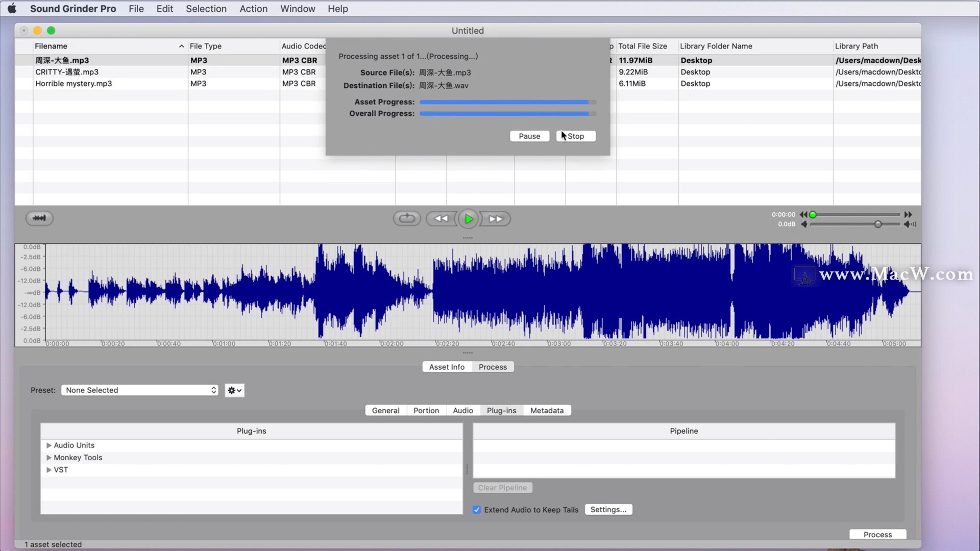Click the Clear Pipeline button
980x551 pixels.
point(502,487)
